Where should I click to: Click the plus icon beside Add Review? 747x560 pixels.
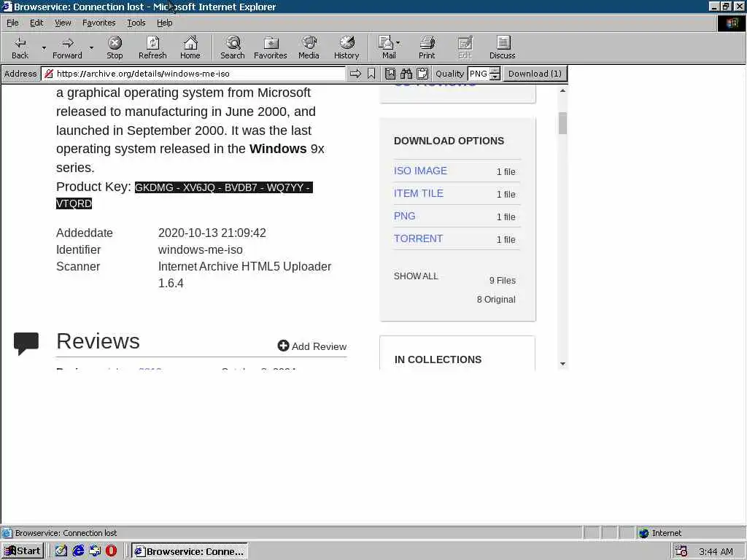(x=284, y=346)
